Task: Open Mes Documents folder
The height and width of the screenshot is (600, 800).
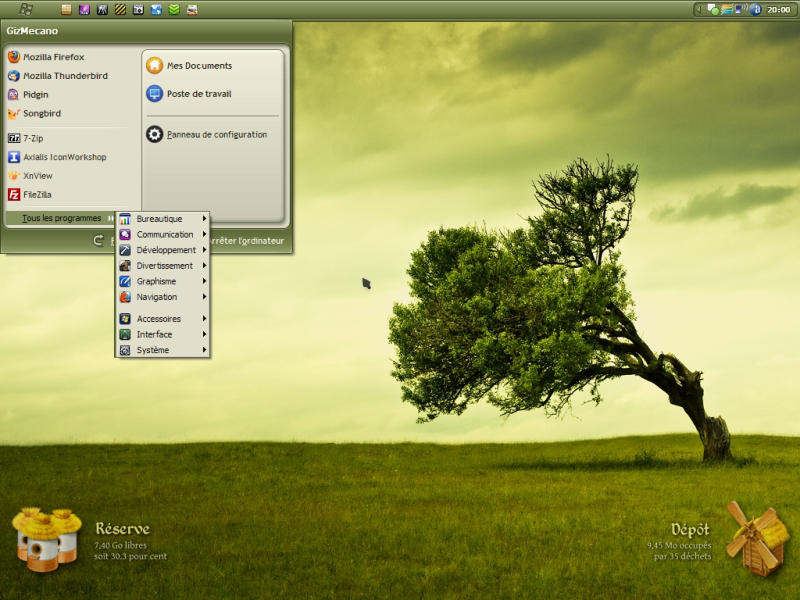Action: (x=189, y=65)
